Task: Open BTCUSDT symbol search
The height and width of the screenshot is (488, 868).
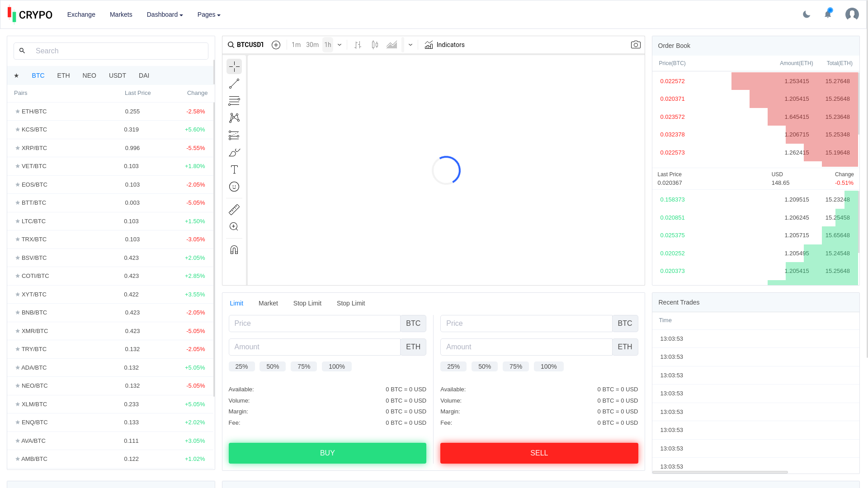Action: tap(245, 45)
